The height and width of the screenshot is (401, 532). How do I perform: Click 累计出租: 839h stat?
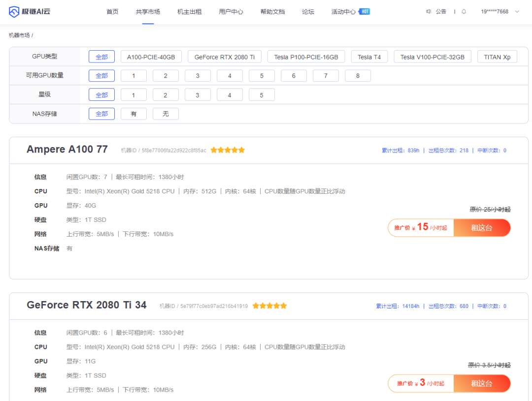[x=400, y=150]
